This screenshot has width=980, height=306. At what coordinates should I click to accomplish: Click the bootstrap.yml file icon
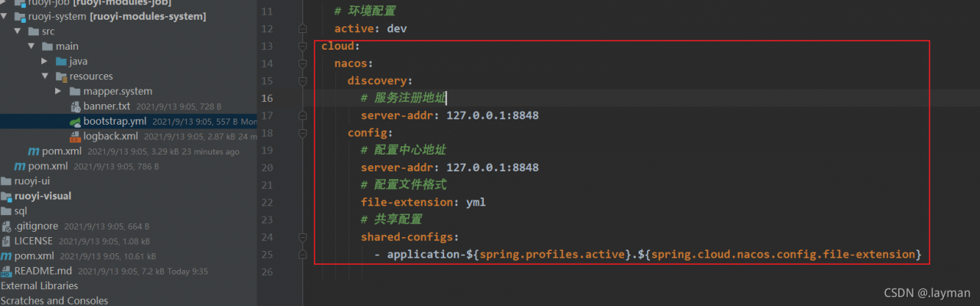point(75,121)
